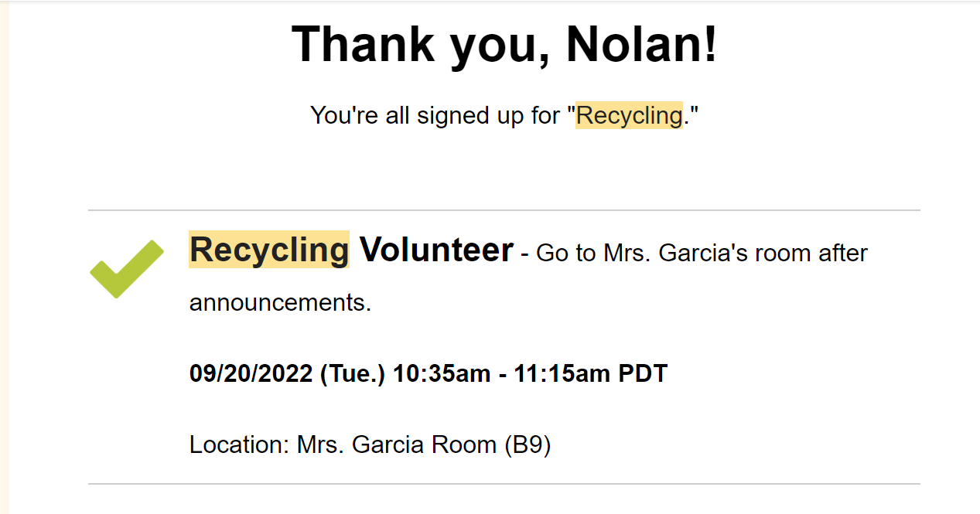The width and height of the screenshot is (980, 514).
Task: Click the day abbreviation "(Tue.)"
Action: [353, 374]
